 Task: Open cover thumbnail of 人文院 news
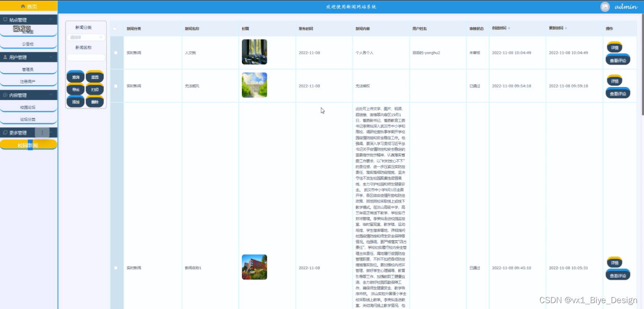[x=255, y=52]
